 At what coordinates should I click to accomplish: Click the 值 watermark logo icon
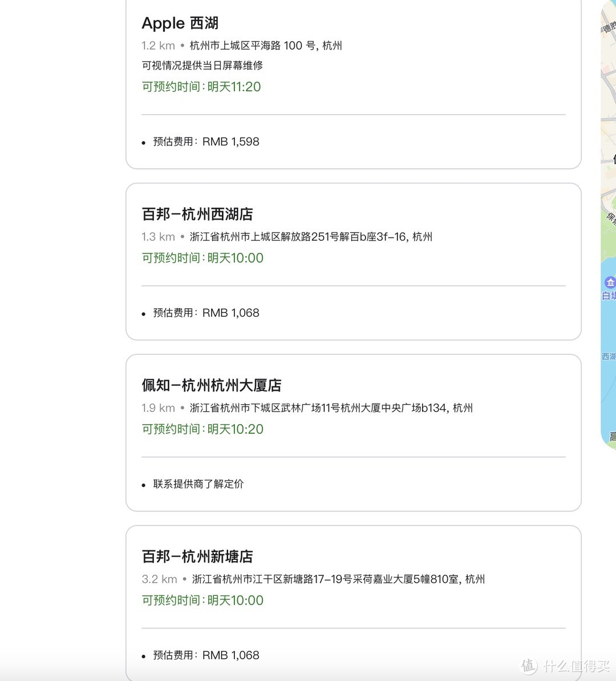tap(529, 666)
